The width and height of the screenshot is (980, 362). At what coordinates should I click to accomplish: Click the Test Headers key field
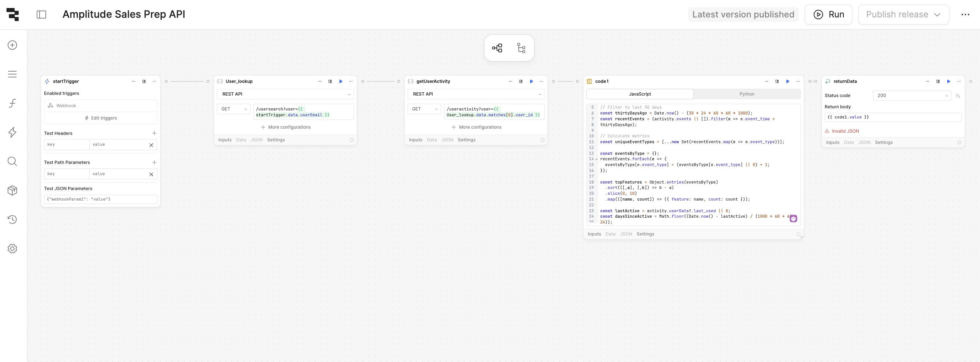(66, 145)
